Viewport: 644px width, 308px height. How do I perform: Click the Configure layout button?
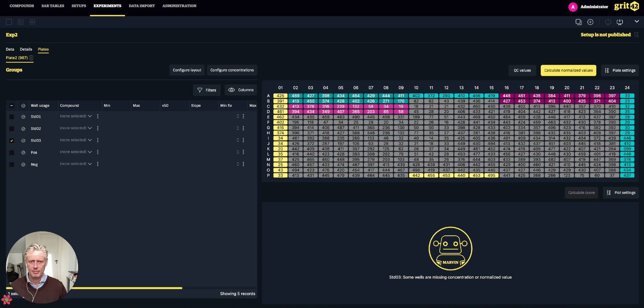click(187, 70)
